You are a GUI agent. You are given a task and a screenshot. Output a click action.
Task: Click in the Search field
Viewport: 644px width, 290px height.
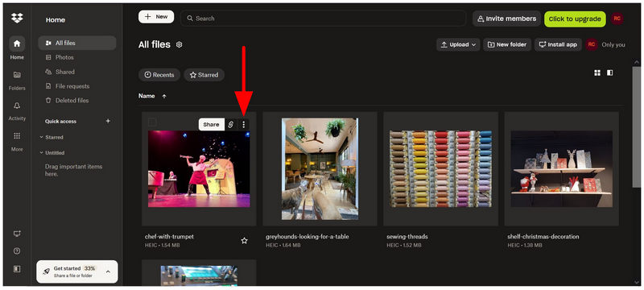click(x=324, y=19)
